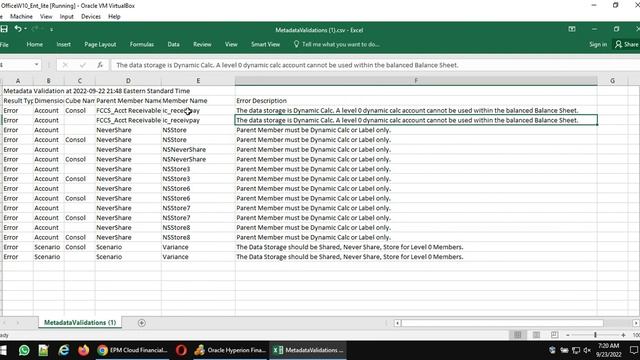The width and height of the screenshot is (640, 360).
Task: Open the Data ribbon tab
Action: tap(173, 44)
